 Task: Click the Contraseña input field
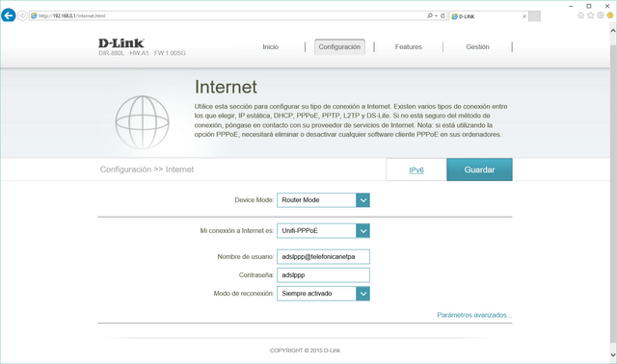pos(324,275)
